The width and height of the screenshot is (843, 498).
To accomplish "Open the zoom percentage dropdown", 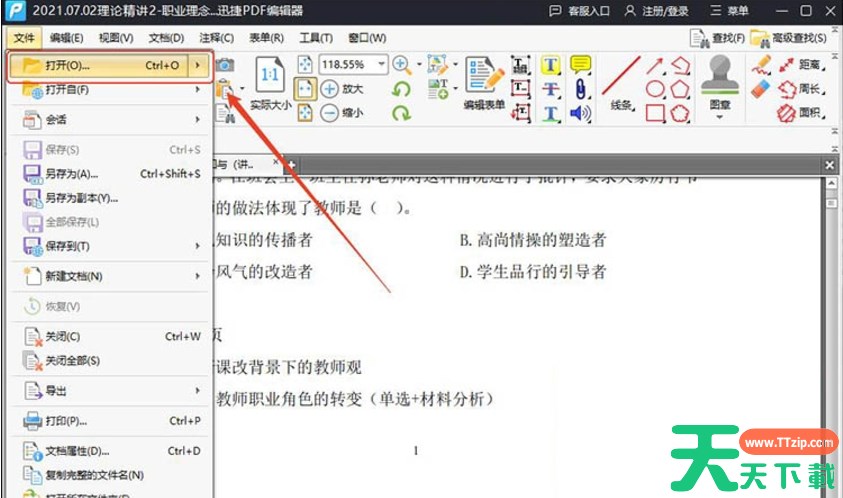I will coord(381,64).
